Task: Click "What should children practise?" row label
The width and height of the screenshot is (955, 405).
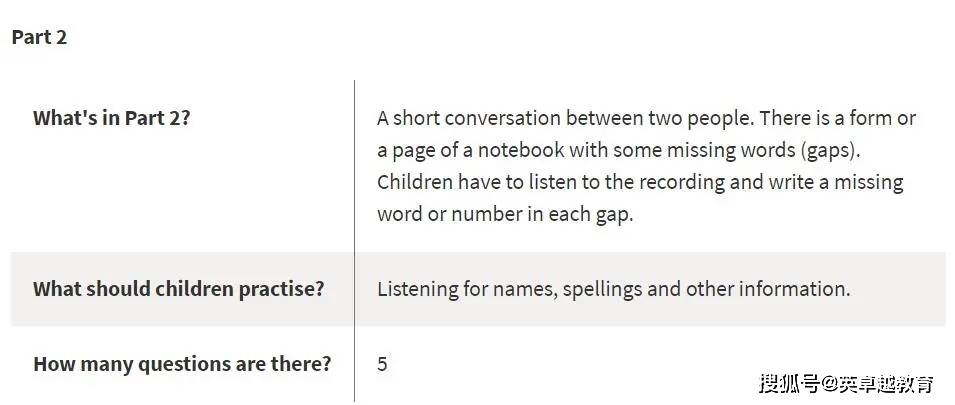Action: [178, 289]
